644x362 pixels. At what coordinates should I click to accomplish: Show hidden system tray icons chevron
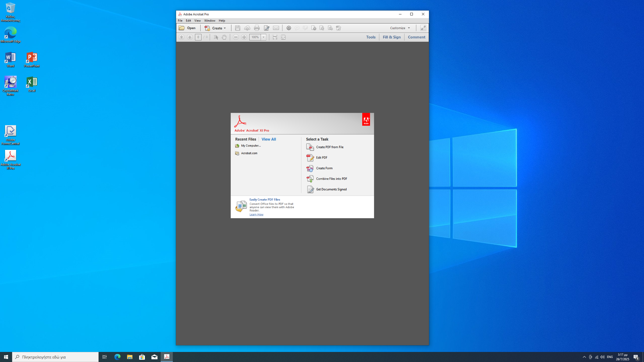click(584, 357)
